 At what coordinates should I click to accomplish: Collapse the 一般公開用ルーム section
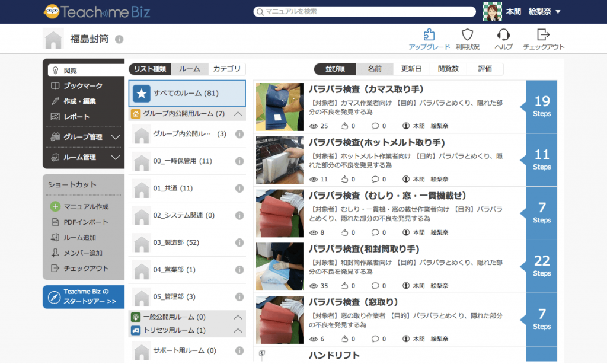pyautogui.click(x=238, y=317)
